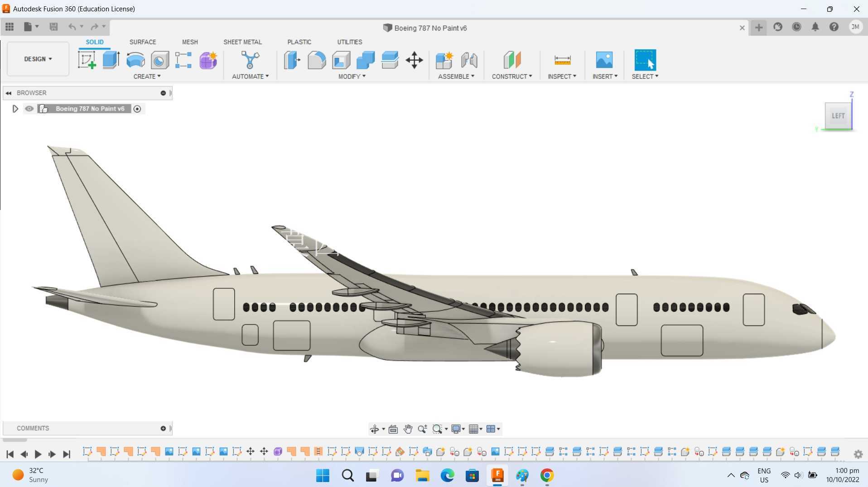Jump to timeline end
The image size is (868, 487).
[67, 454]
